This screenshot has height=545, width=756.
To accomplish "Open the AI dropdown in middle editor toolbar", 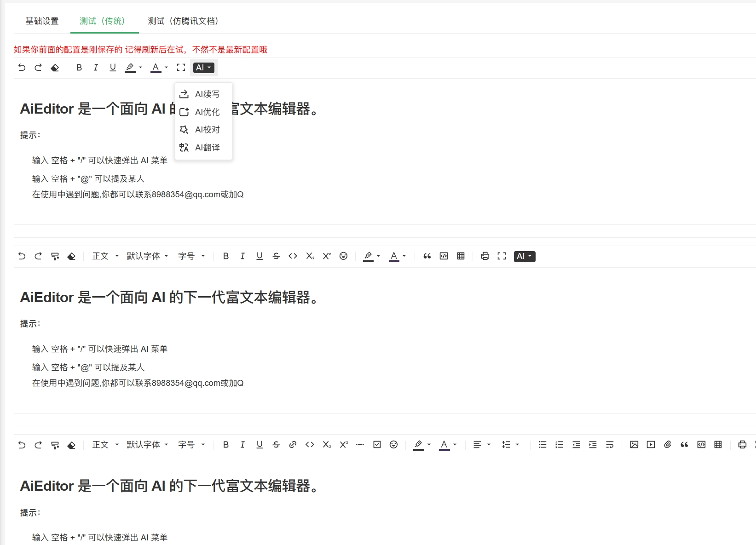I will pyautogui.click(x=525, y=256).
